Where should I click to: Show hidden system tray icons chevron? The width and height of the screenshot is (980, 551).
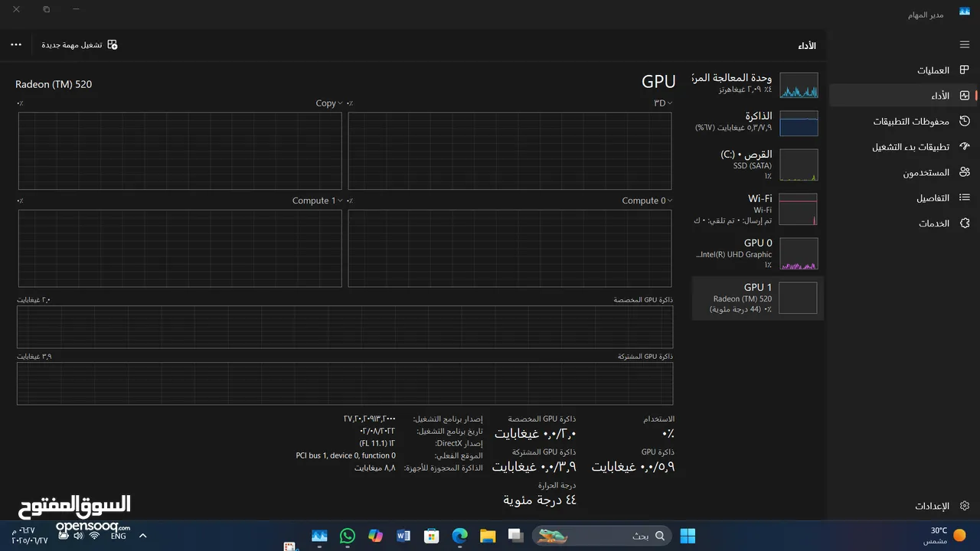(142, 536)
